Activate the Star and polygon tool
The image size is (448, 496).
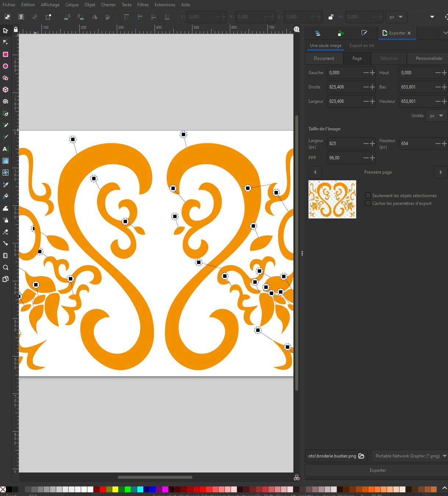pos(6,78)
